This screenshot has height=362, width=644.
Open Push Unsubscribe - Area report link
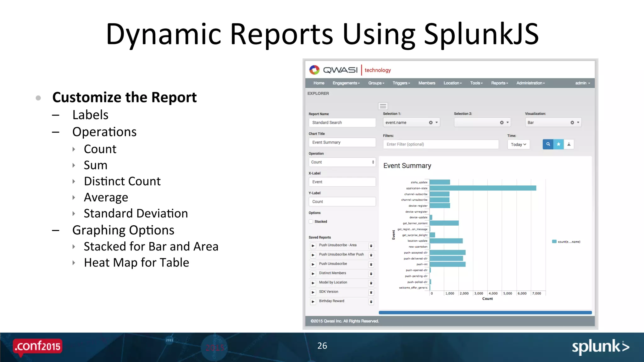click(x=338, y=245)
